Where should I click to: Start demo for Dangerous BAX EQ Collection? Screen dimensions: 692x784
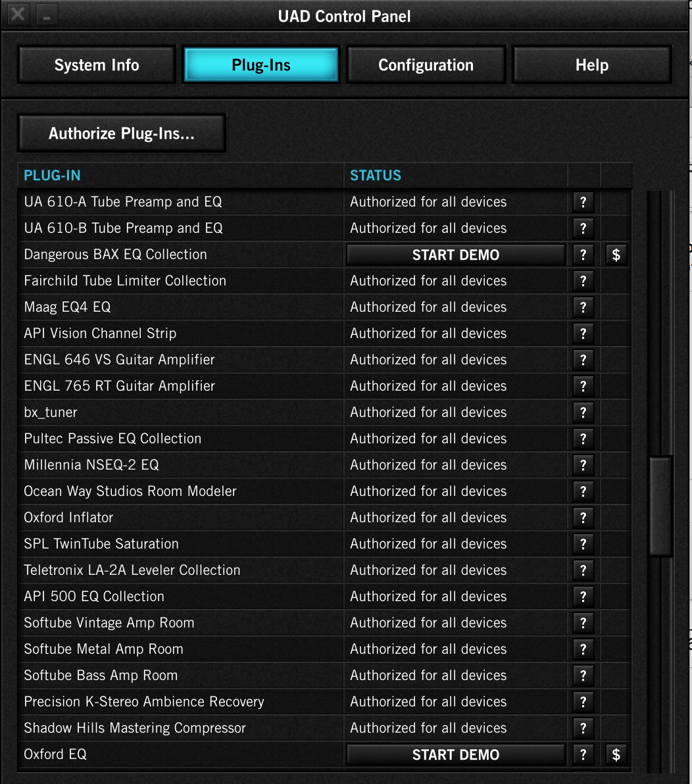(455, 255)
